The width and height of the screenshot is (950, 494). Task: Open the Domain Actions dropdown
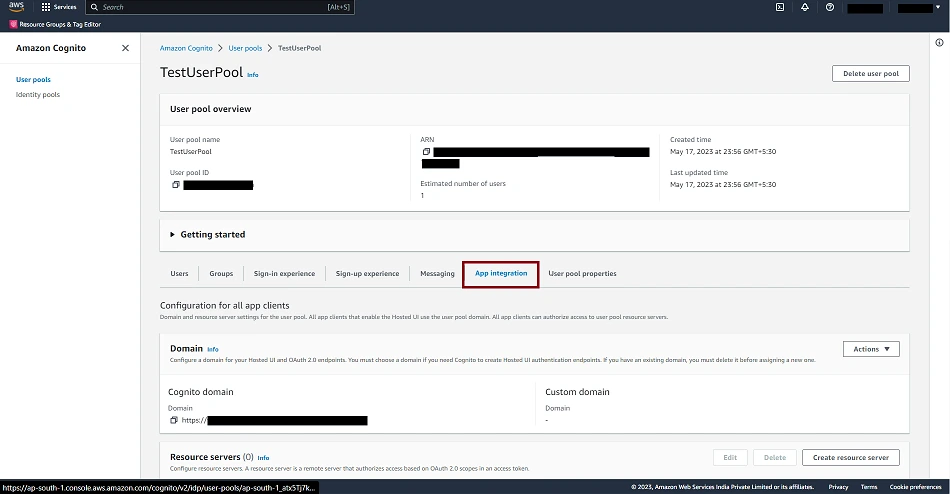click(871, 349)
